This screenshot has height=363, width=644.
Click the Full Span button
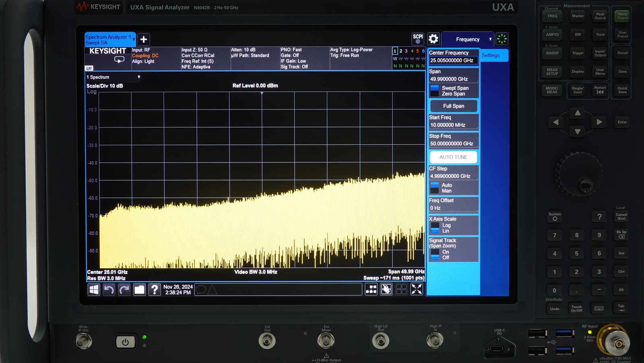pyautogui.click(x=454, y=106)
